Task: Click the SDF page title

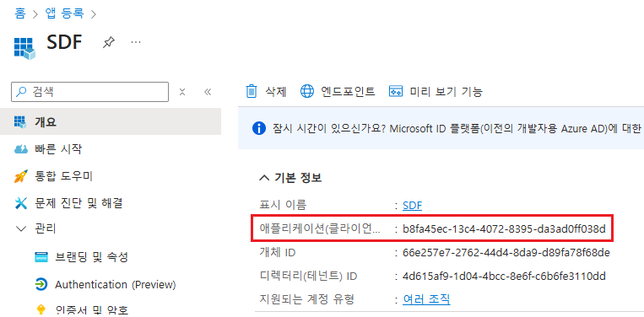Action: click(x=64, y=42)
